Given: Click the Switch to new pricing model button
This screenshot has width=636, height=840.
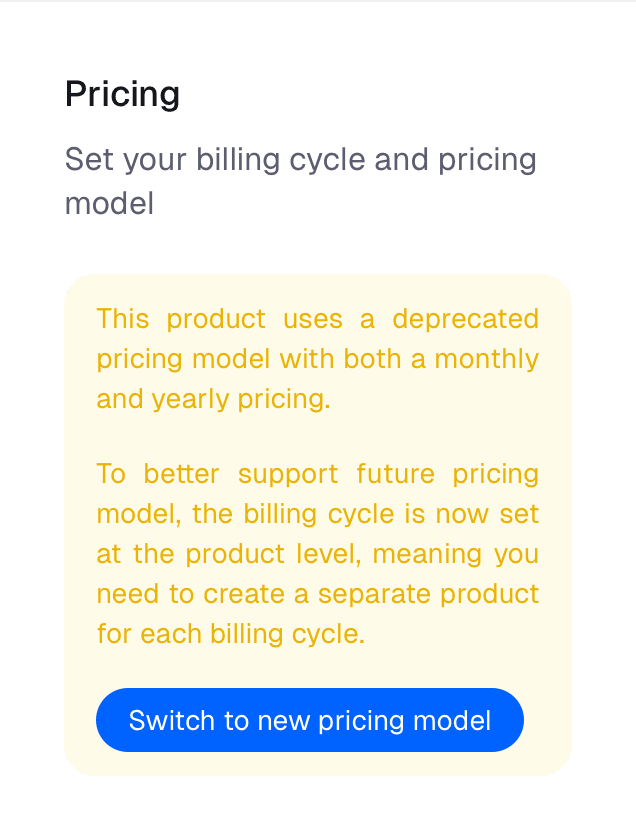Looking at the screenshot, I should pos(310,720).
